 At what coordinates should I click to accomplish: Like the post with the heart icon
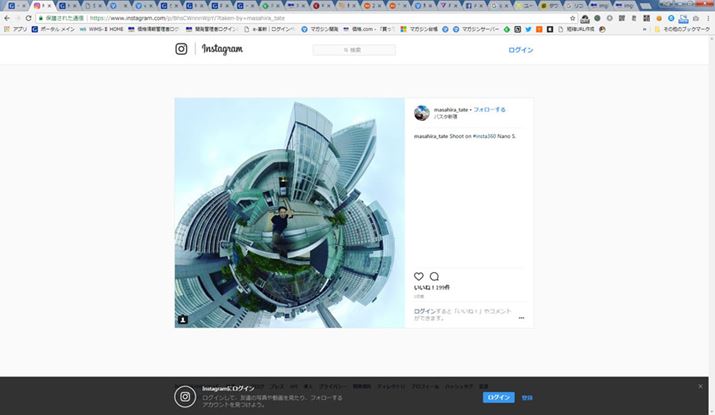tap(419, 276)
